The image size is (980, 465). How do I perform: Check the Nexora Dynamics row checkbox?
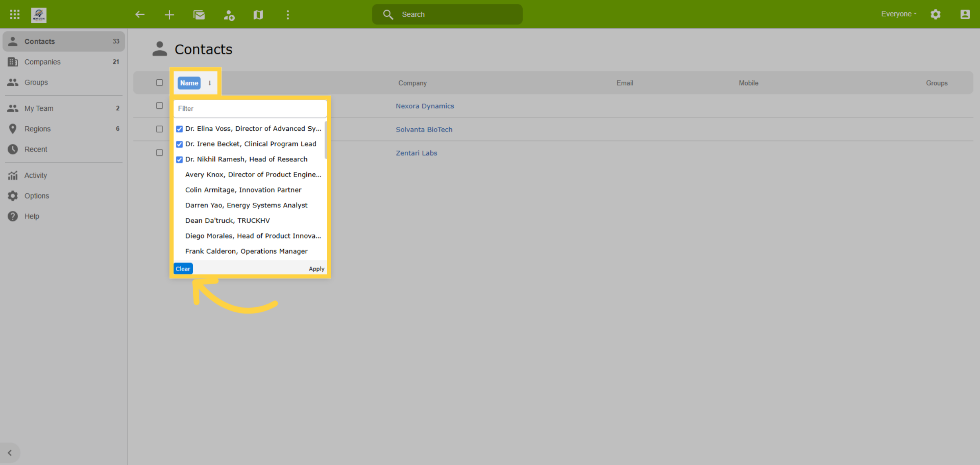pos(160,106)
